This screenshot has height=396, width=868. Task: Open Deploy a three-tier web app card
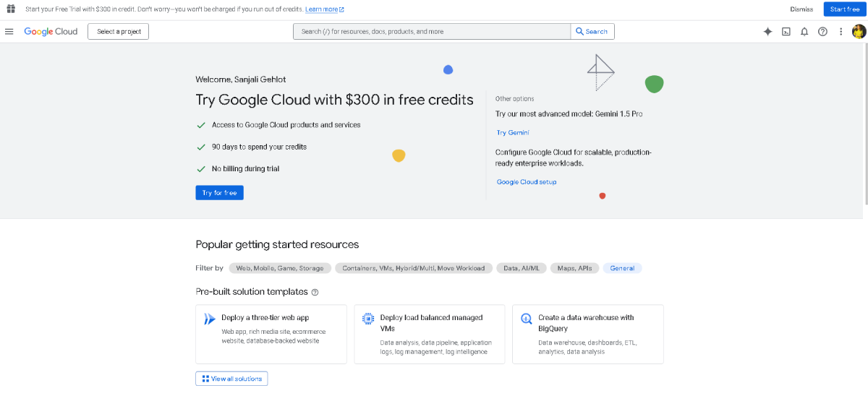point(271,334)
